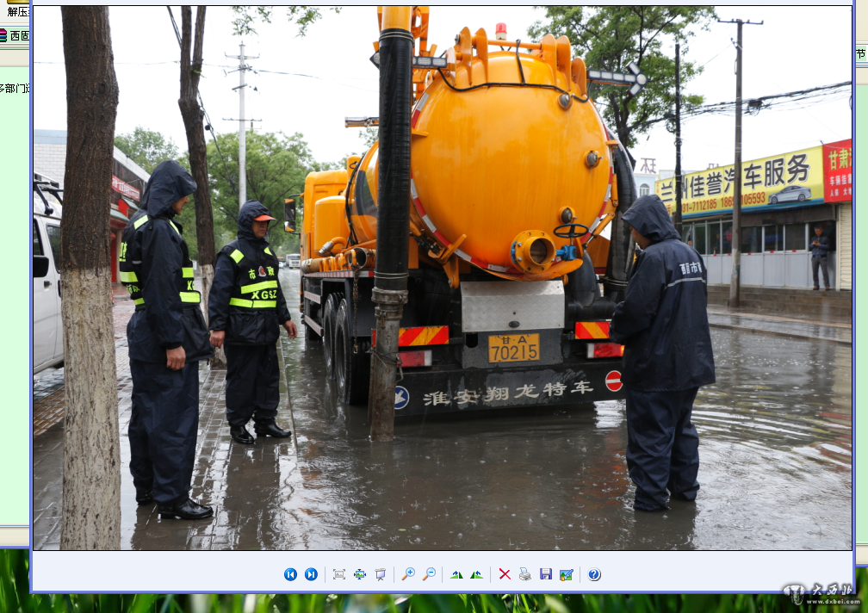Click the yellow license plate in photo
The height and width of the screenshot is (613, 868).
(x=514, y=348)
